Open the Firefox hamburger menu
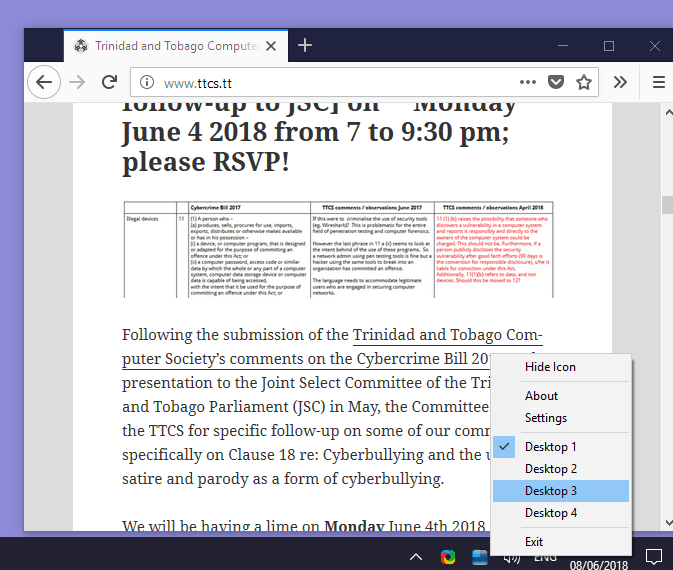This screenshot has height=570, width=673. click(658, 83)
